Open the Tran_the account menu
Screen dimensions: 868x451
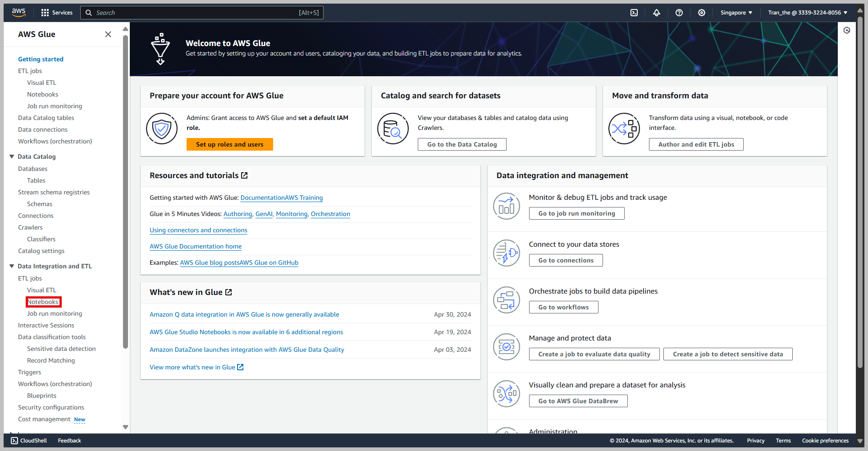tap(806, 12)
